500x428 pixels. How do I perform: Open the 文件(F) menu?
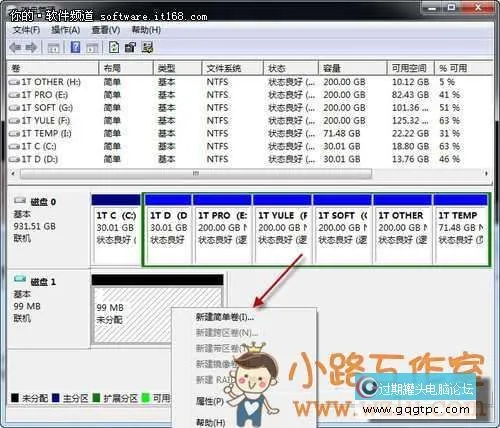click(26, 30)
